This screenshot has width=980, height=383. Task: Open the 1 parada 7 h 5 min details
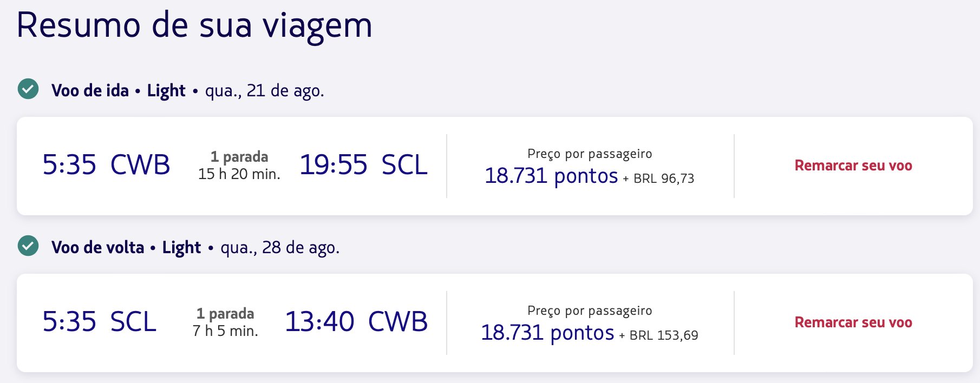coord(225,322)
